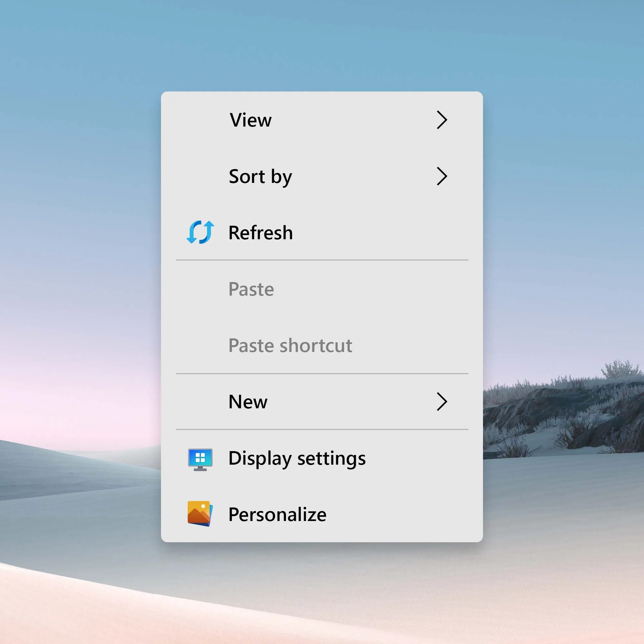Select the greyed-out Paste entry
The height and width of the screenshot is (644, 644).
pos(251,289)
